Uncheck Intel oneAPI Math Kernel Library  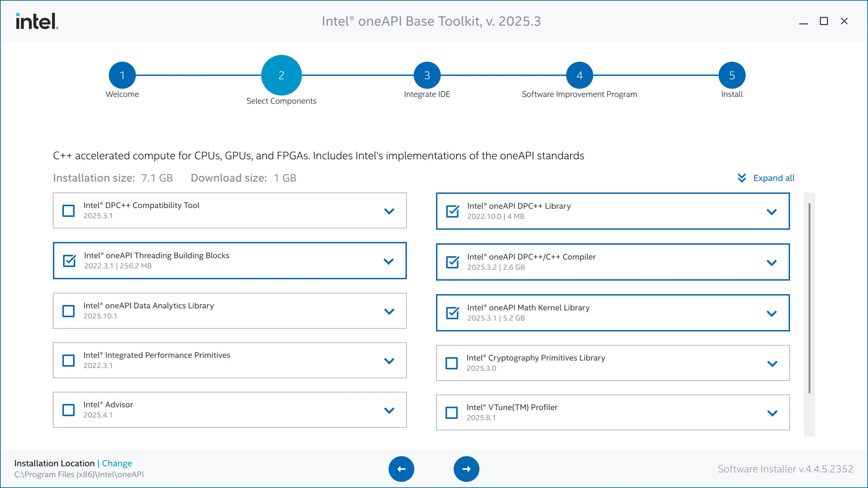tap(453, 313)
